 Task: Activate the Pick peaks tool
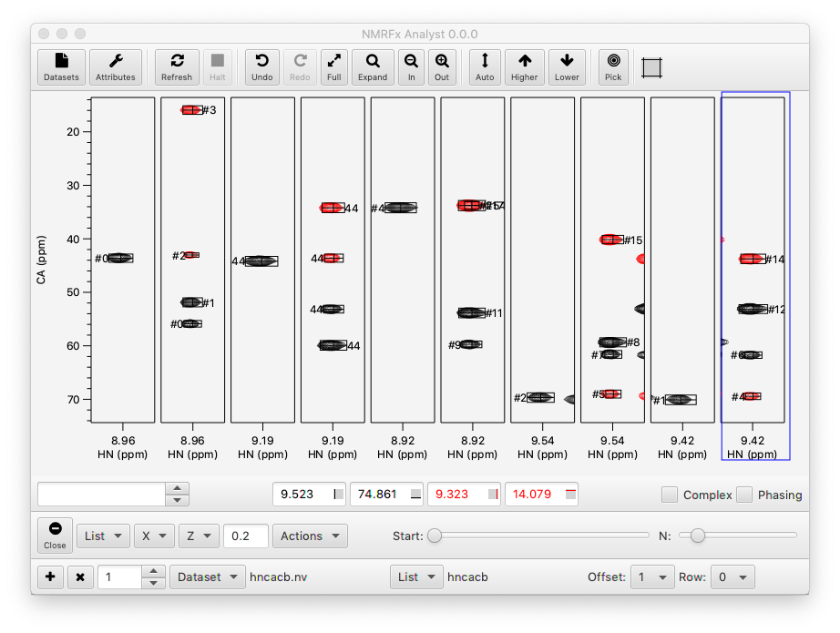tap(613, 66)
